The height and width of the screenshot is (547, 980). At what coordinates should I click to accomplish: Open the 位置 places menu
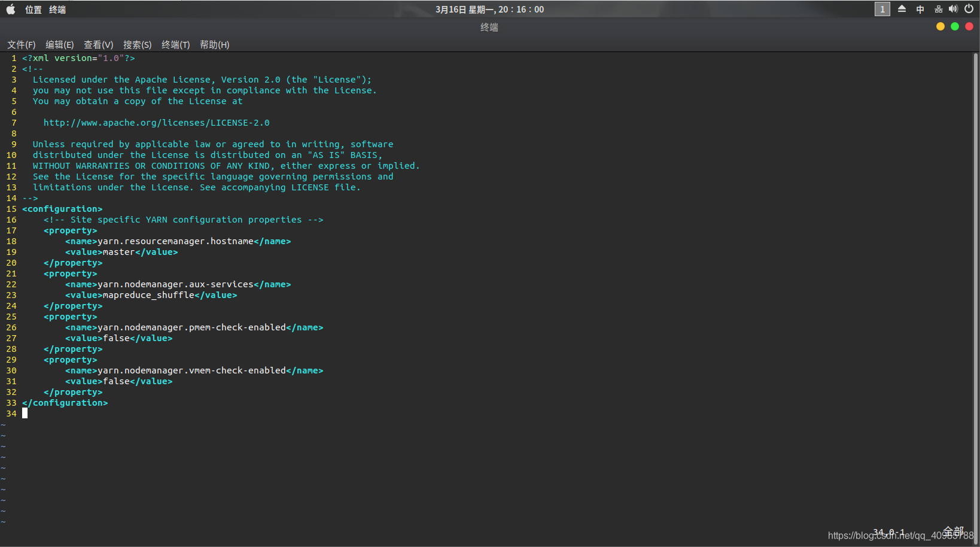point(34,10)
